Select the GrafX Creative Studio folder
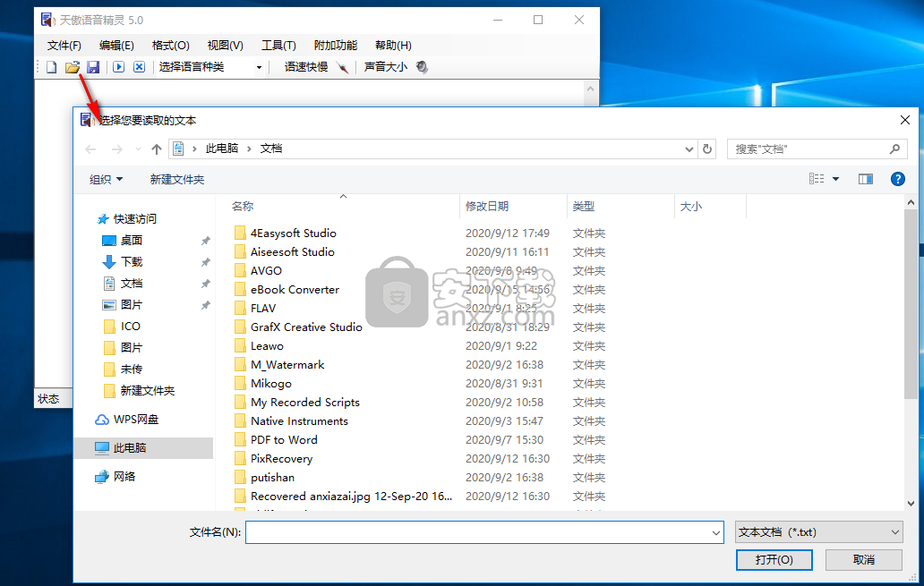 (x=306, y=327)
